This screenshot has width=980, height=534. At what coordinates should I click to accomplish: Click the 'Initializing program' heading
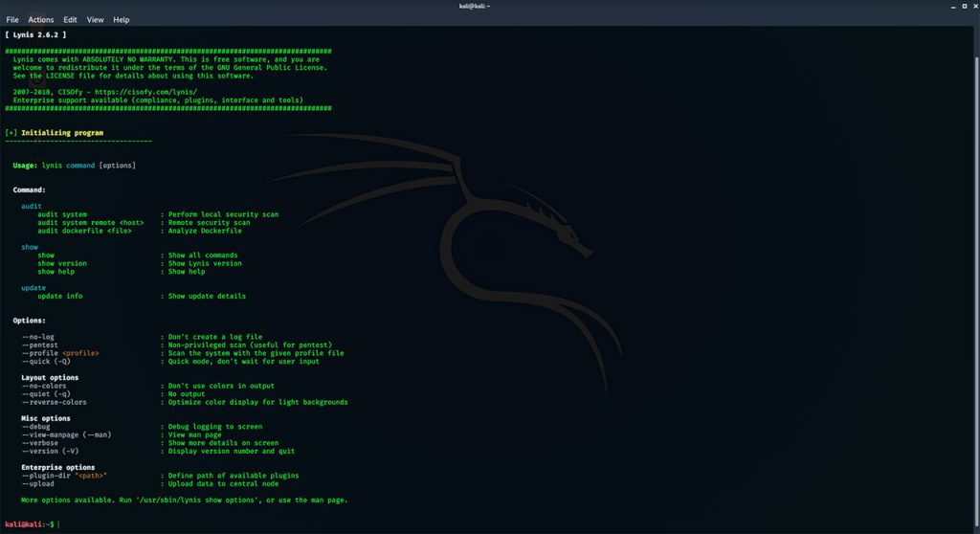[62, 133]
